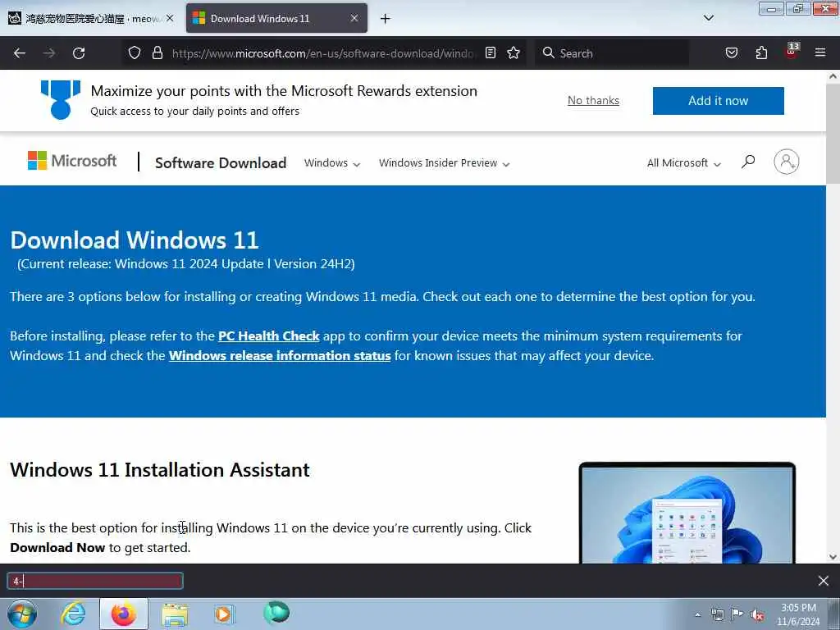Image resolution: width=840 pixels, height=630 pixels.
Task: Open the PC Health Check link
Action: [269, 336]
